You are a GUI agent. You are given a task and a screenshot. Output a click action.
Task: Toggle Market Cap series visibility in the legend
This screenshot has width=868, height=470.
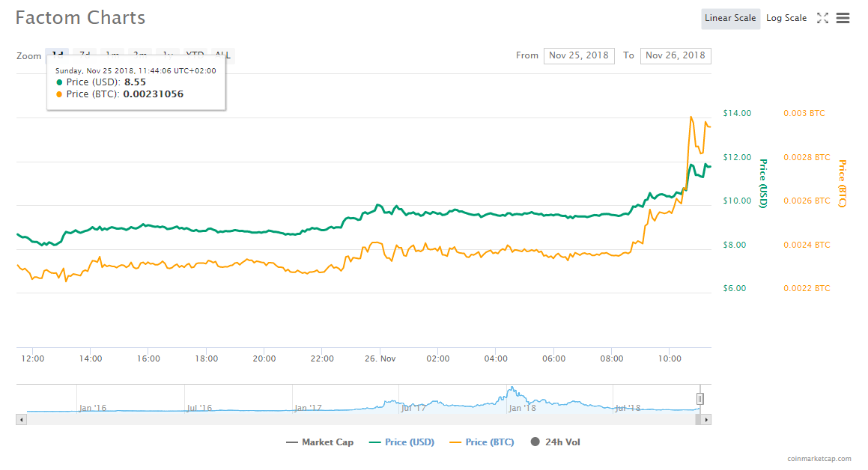(320, 442)
